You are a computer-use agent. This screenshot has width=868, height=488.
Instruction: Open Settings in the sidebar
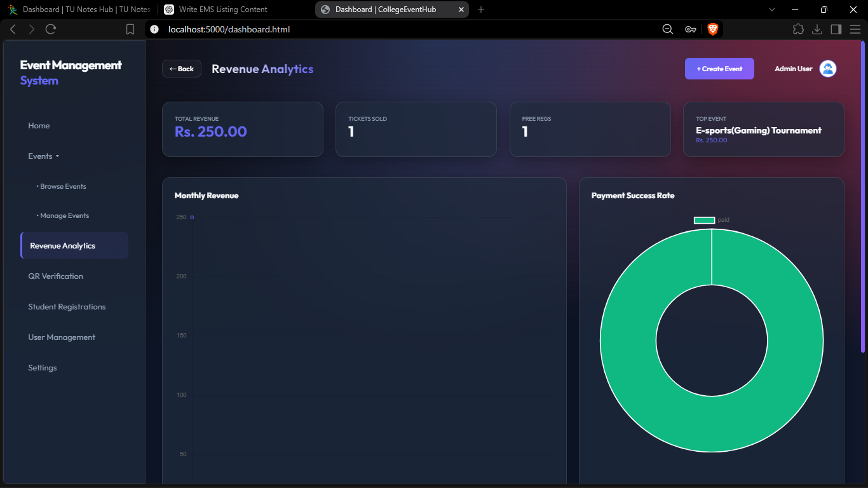(43, 368)
